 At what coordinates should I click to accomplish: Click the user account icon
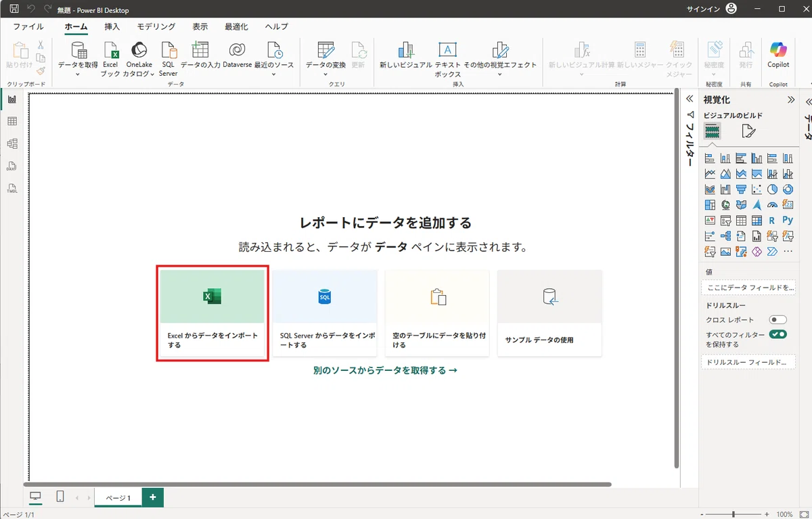point(731,9)
